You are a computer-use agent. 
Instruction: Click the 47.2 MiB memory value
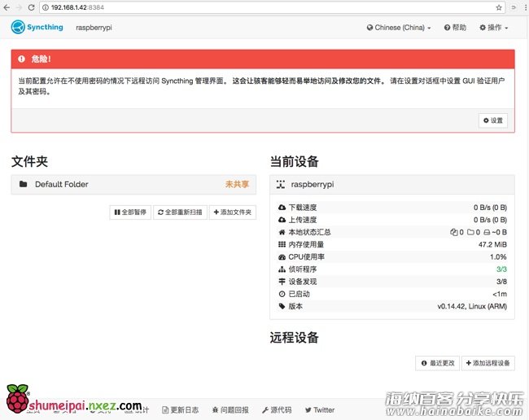click(492, 244)
